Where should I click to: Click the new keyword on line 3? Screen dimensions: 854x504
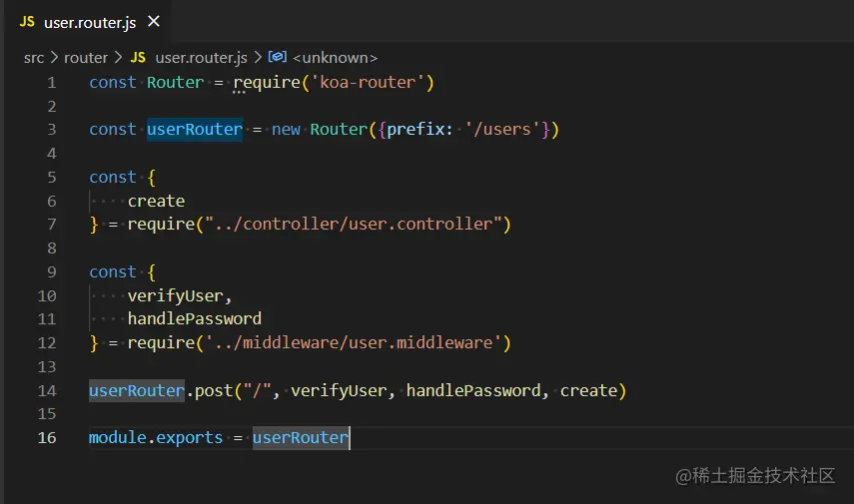286,130
